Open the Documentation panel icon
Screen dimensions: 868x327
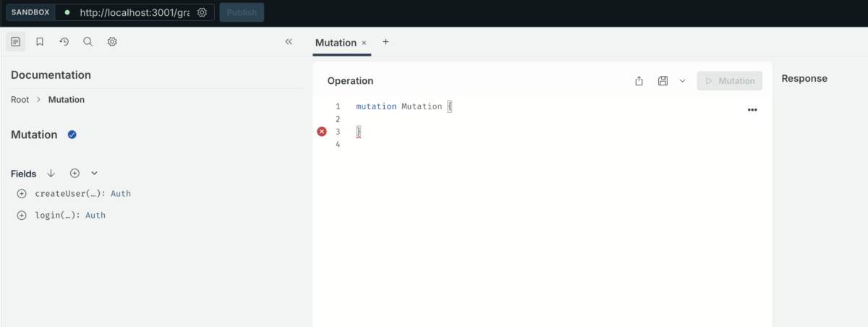16,42
